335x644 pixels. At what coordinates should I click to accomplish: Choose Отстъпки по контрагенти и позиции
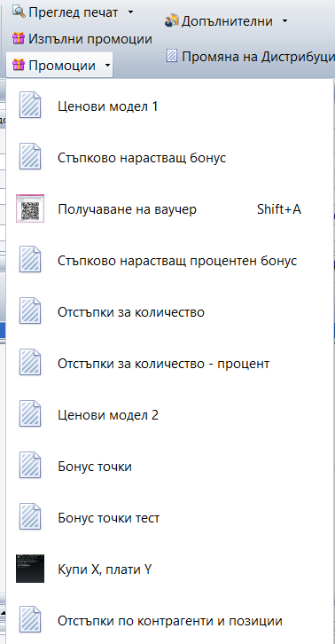[170, 620]
